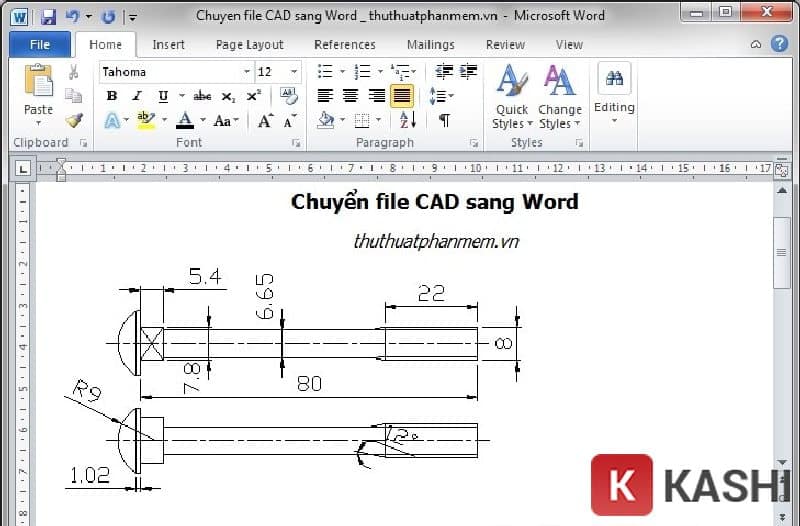This screenshot has height=526, width=800.
Task: Toggle Bold formatting
Action: [x=112, y=96]
